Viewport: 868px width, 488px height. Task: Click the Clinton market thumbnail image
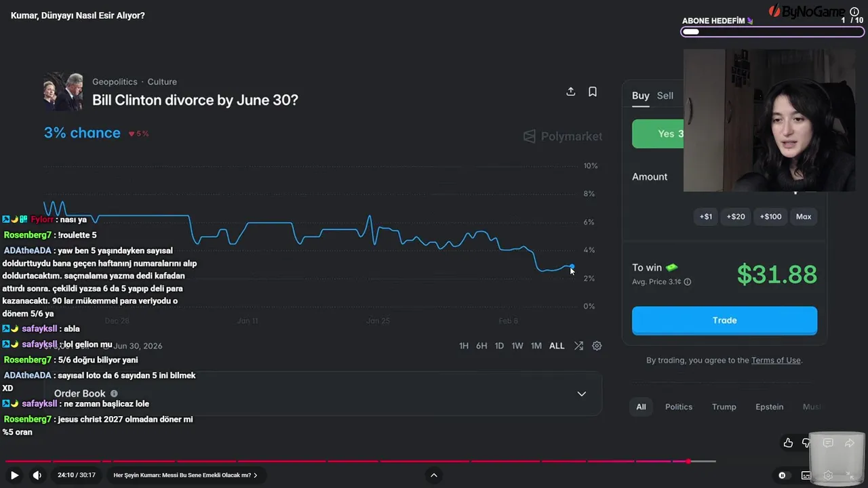[x=63, y=91]
